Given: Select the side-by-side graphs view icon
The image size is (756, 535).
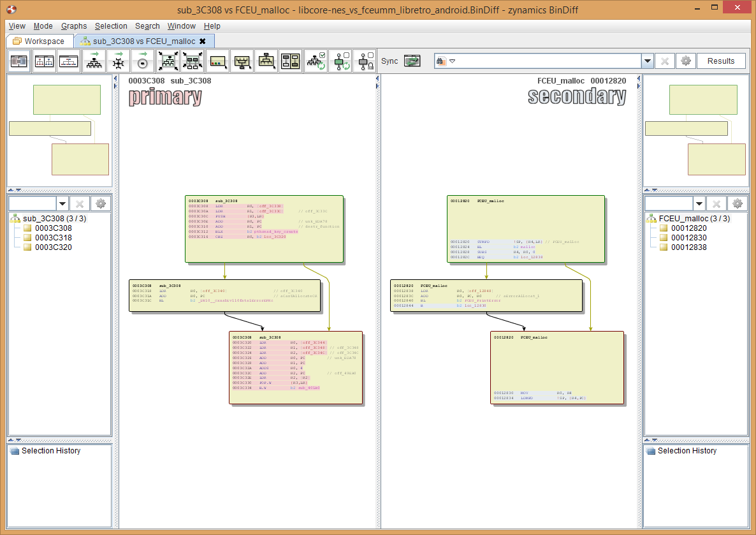Looking at the screenshot, I should pos(44,61).
